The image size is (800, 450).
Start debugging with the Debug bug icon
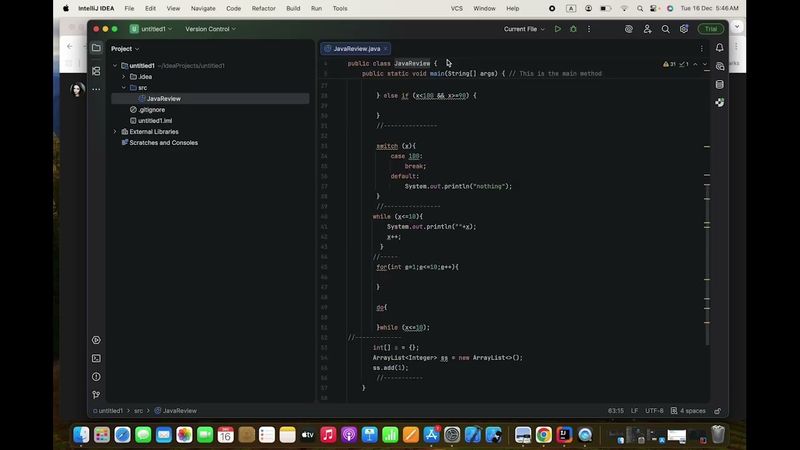point(573,29)
